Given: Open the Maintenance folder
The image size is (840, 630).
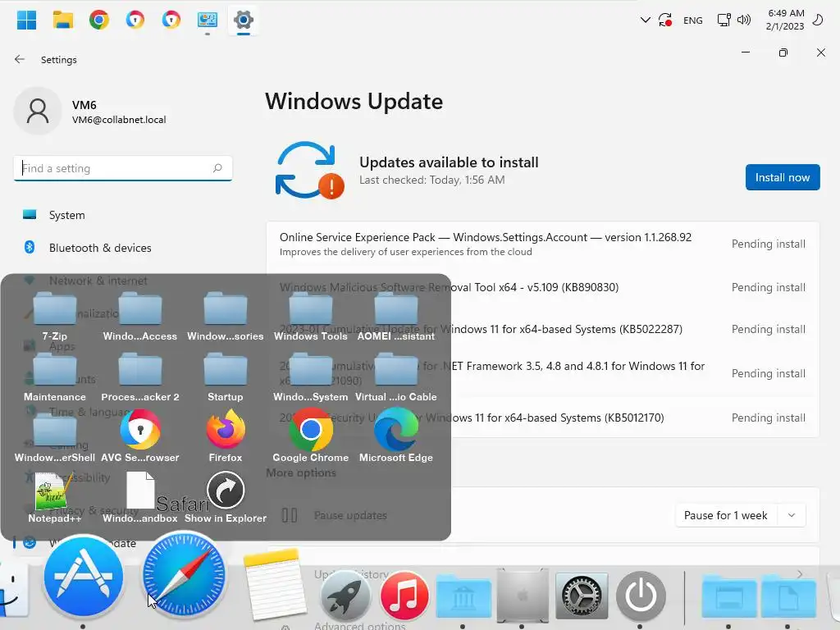Looking at the screenshot, I should (55, 377).
